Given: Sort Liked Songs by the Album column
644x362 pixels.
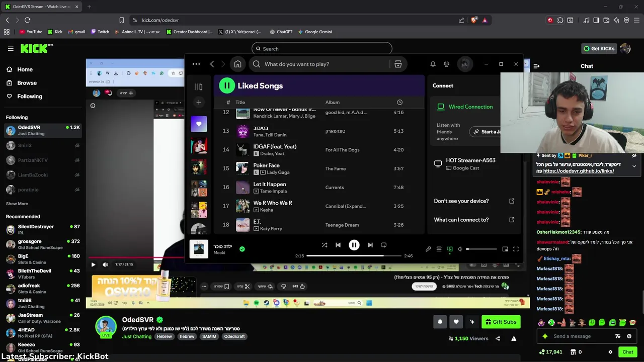Looking at the screenshot, I should click(x=333, y=102).
